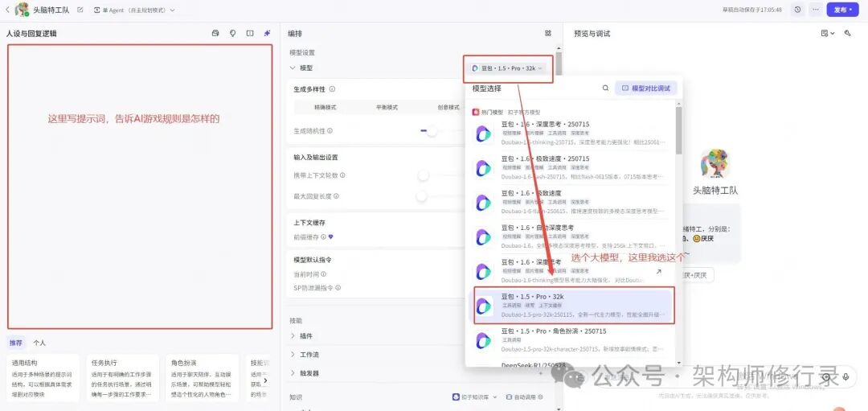Click info icon beside 携带上下文轮数

click(342, 175)
